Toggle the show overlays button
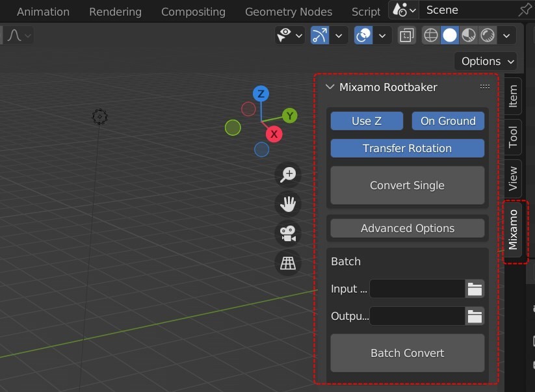This screenshot has height=392, width=535. pos(363,35)
